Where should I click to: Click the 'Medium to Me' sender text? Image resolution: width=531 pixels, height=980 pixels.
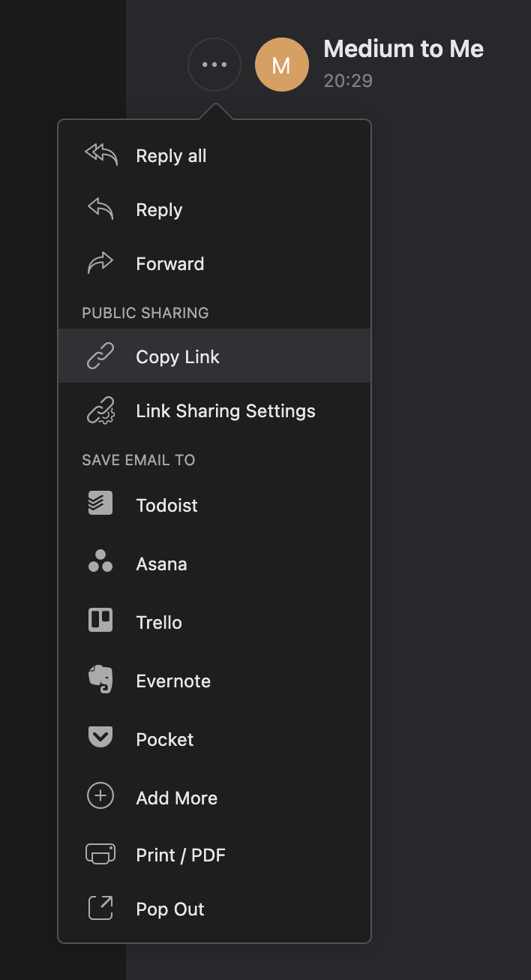point(403,49)
